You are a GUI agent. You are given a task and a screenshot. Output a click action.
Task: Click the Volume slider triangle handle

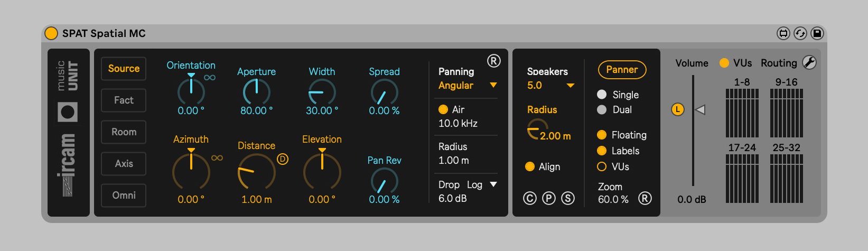click(701, 110)
